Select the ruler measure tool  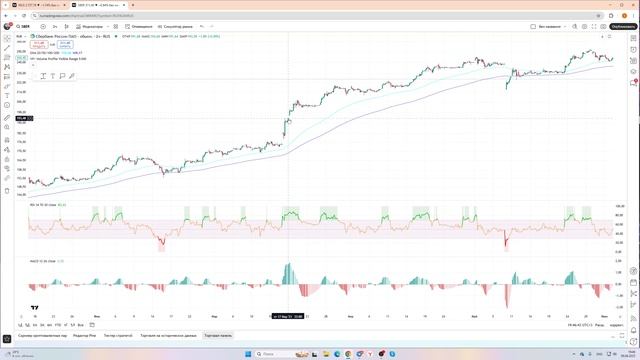tap(7, 118)
